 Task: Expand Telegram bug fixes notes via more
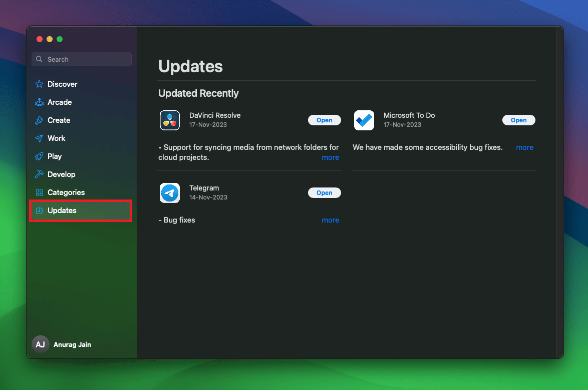pos(331,221)
